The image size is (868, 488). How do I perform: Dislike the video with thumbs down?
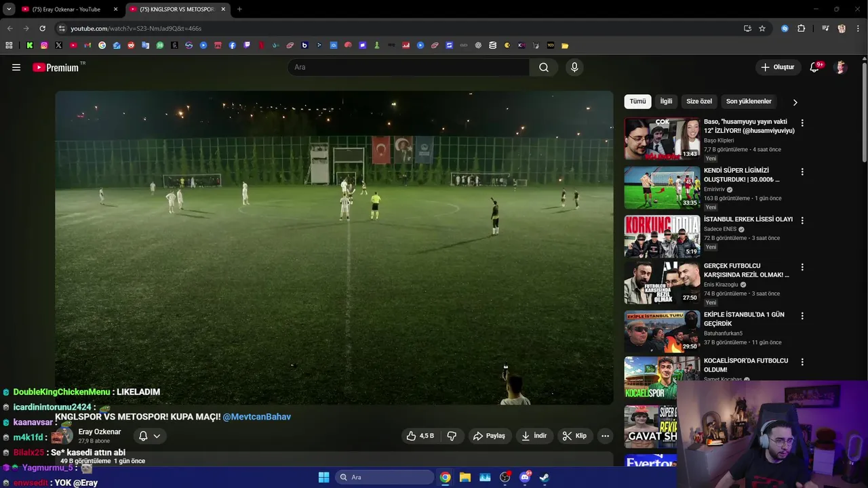452,436
